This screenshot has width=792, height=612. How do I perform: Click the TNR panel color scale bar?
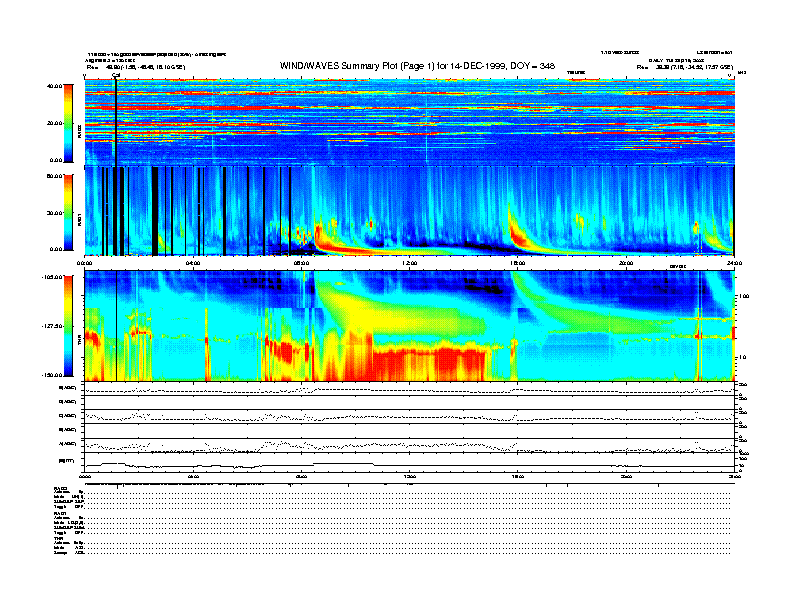[x=68, y=326]
